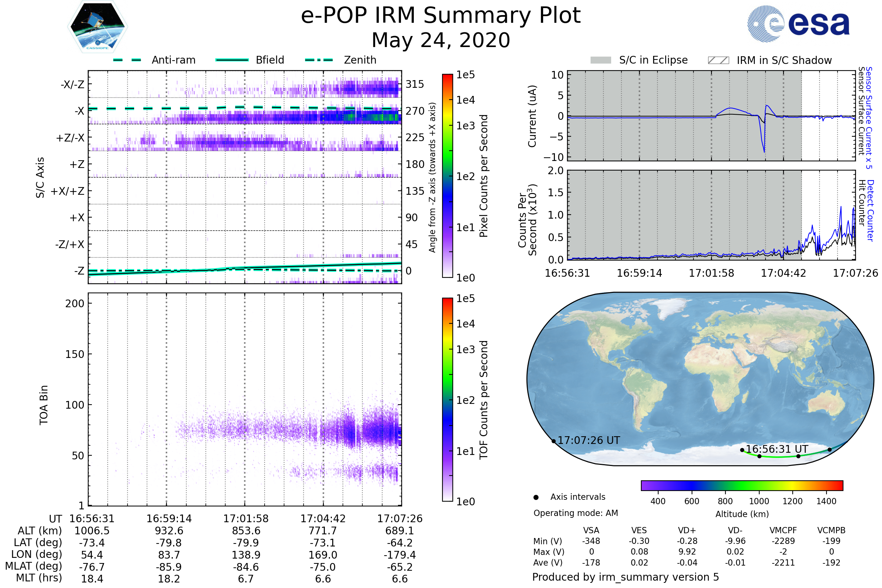Click the e-POP IRM Summary Plot title
Image resolution: width=882 pixels, height=588 pixels.
point(441,16)
